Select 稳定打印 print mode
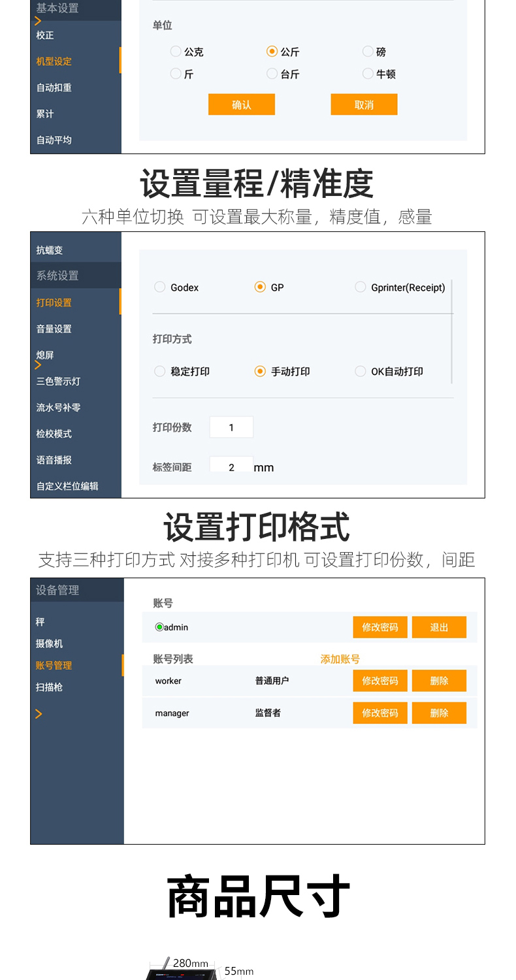This screenshot has width=516, height=980. (x=159, y=371)
